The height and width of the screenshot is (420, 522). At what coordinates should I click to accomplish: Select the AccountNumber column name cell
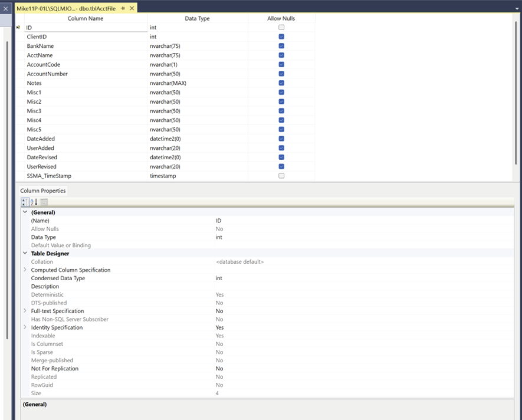(x=86, y=74)
